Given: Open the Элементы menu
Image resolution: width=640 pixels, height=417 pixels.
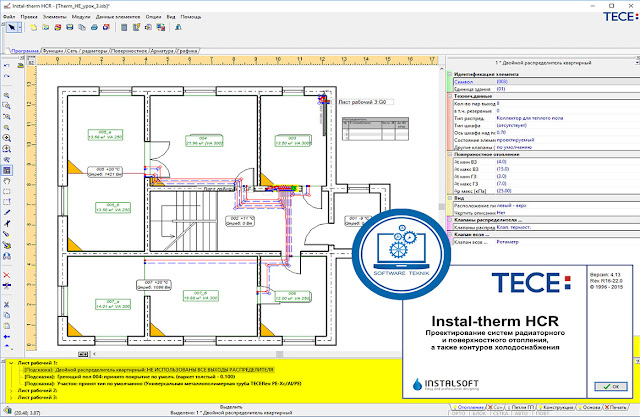Looking at the screenshot, I should tap(54, 17).
